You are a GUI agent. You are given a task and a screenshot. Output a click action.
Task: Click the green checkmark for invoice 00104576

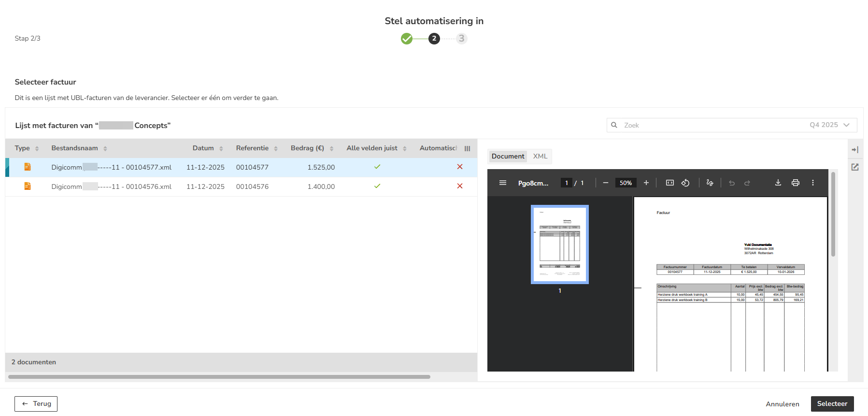pyautogui.click(x=377, y=186)
